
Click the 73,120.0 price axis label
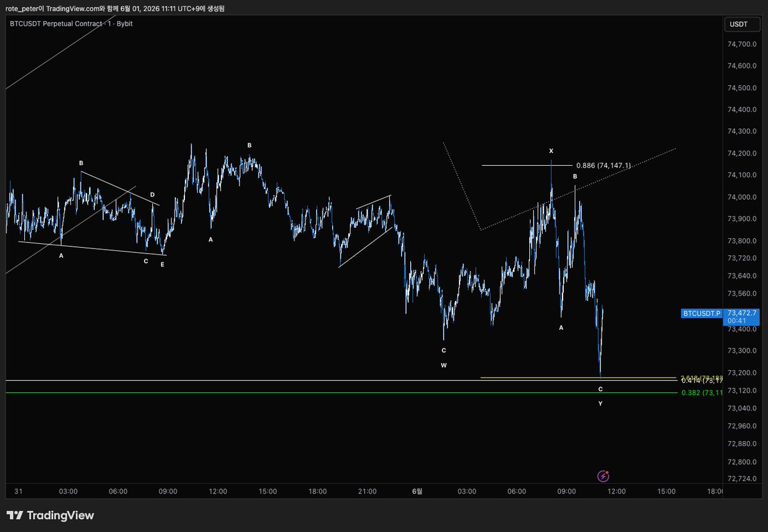(741, 390)
